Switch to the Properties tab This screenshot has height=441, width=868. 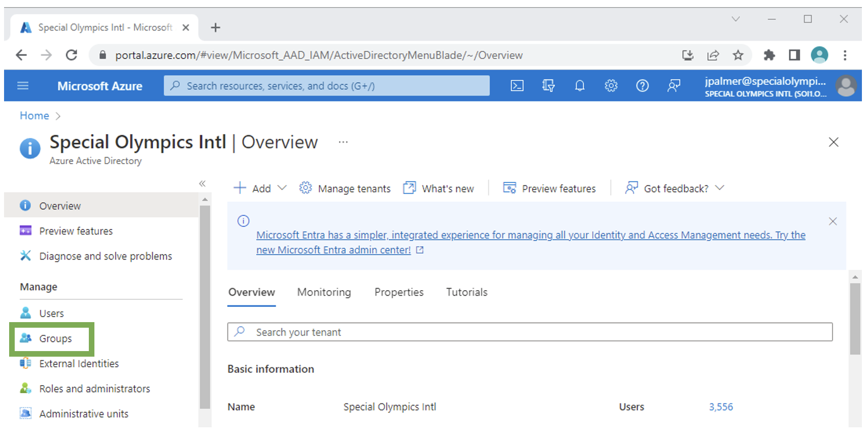tap(399, 292)
